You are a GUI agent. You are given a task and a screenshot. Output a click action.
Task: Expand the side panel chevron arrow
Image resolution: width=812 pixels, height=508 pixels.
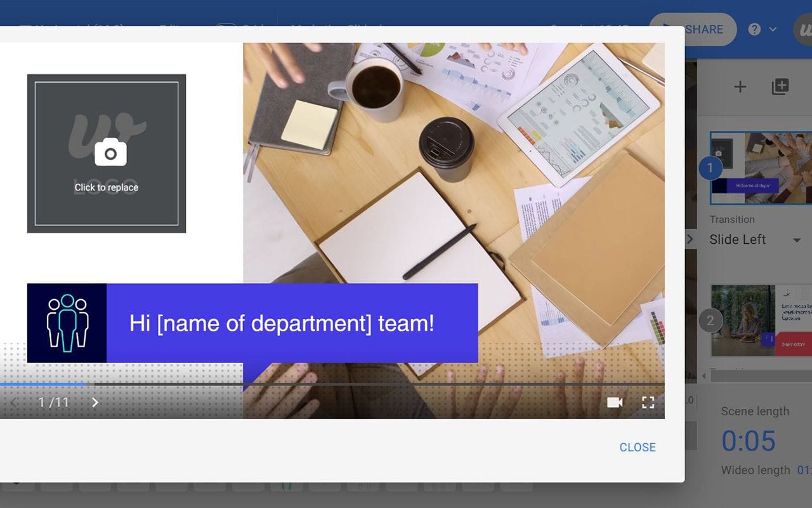click(x=691, y=239)
